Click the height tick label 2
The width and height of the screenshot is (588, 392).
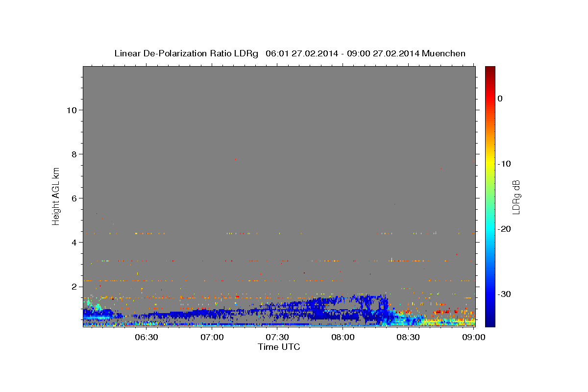coord(73,286)
